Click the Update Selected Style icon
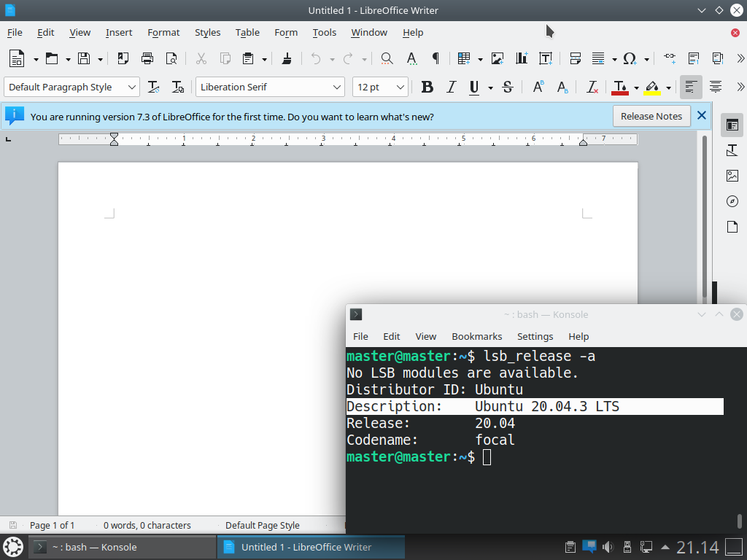Image resolution: width=747 pixels, height=560 pixels. click(x=153, y=87)
